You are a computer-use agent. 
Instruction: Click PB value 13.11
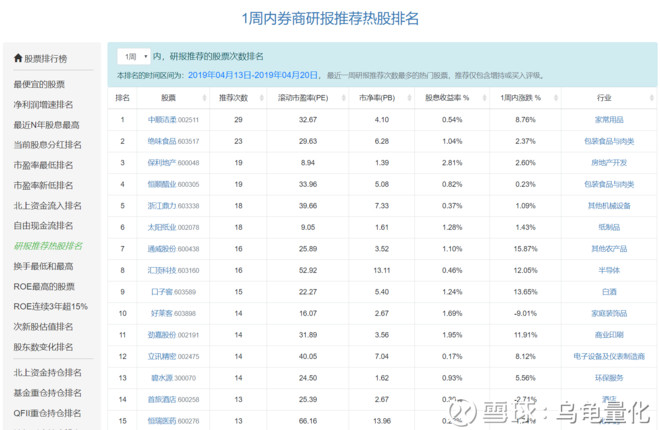pos(382,270)
